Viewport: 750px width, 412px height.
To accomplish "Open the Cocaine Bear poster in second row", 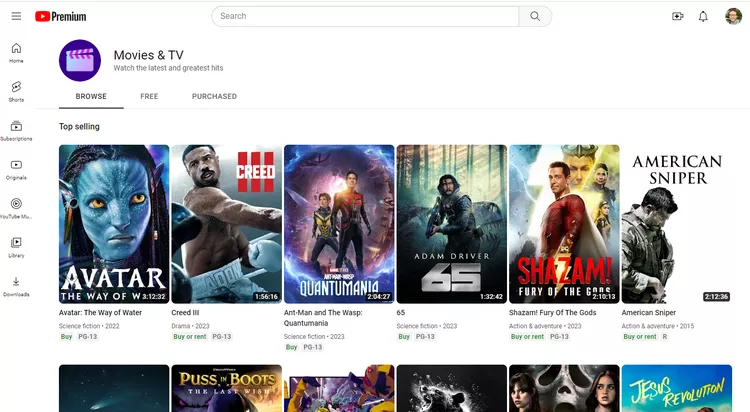I will pos(452,388).
